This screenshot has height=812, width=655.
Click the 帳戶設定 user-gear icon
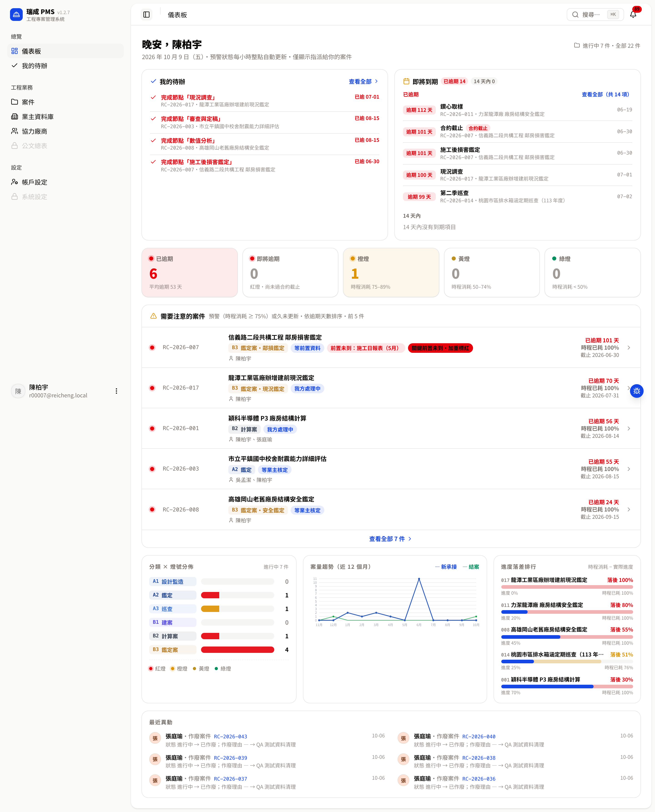pos(15,182)
